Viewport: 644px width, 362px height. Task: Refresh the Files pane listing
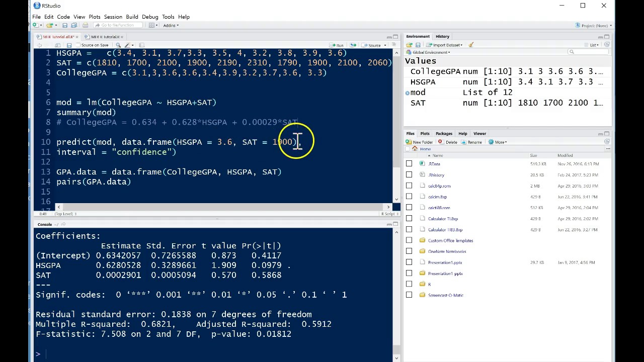[x=607, y=142]
